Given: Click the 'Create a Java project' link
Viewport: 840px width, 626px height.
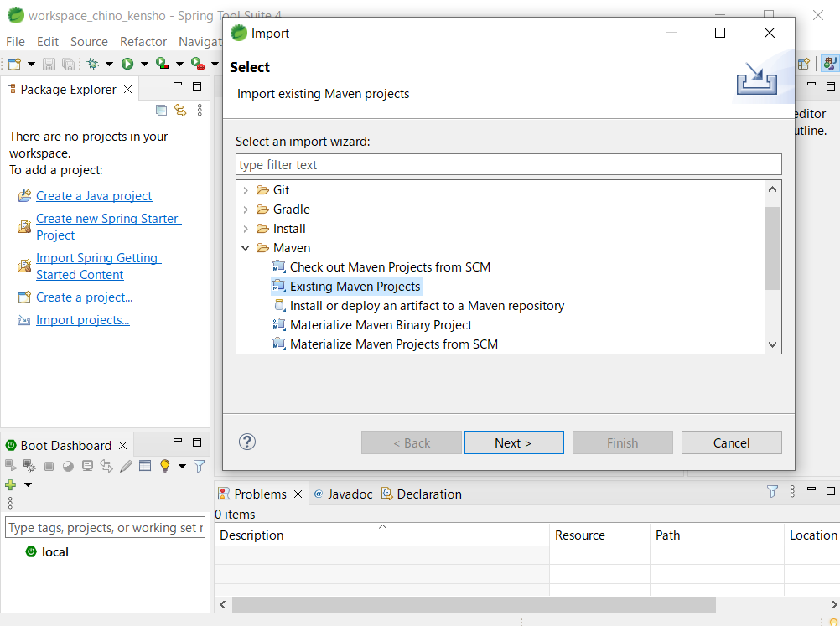Looking at the screenshot, I should 94,196.
